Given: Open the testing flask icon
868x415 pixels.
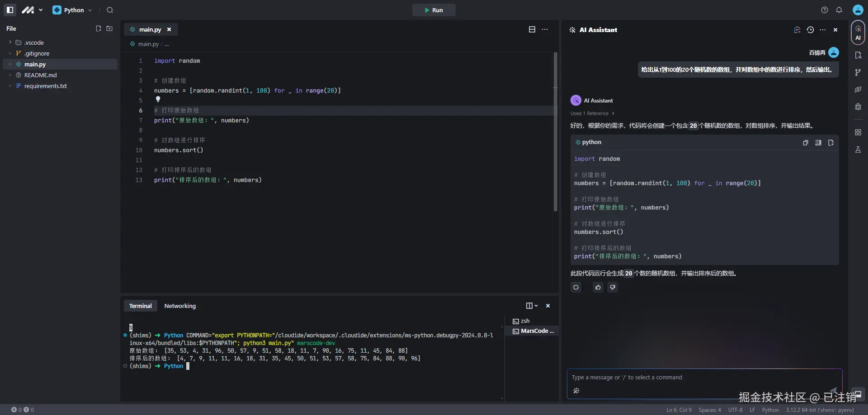Looking at the screenshot, I should pos(858,149).
